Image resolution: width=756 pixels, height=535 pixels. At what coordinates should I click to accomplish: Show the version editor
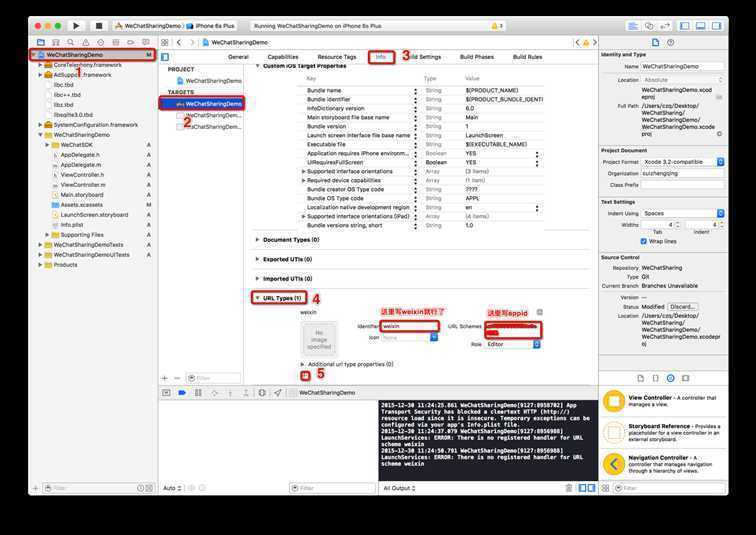tap(665, 26)
